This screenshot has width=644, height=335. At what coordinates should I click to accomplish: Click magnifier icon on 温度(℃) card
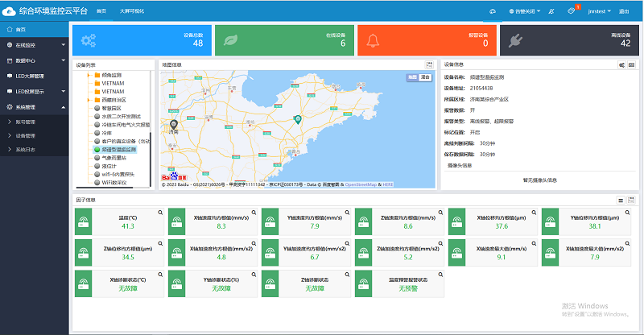(x=159, y=213)
